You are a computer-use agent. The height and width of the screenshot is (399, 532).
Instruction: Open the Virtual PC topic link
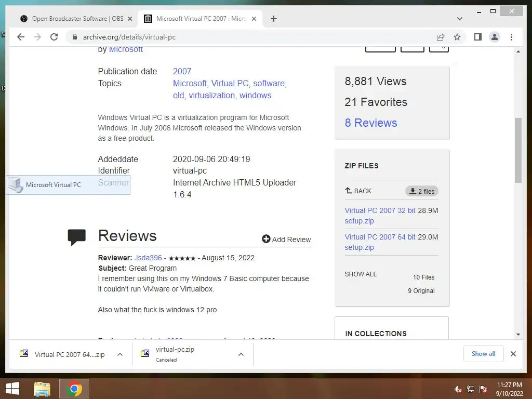230,83
